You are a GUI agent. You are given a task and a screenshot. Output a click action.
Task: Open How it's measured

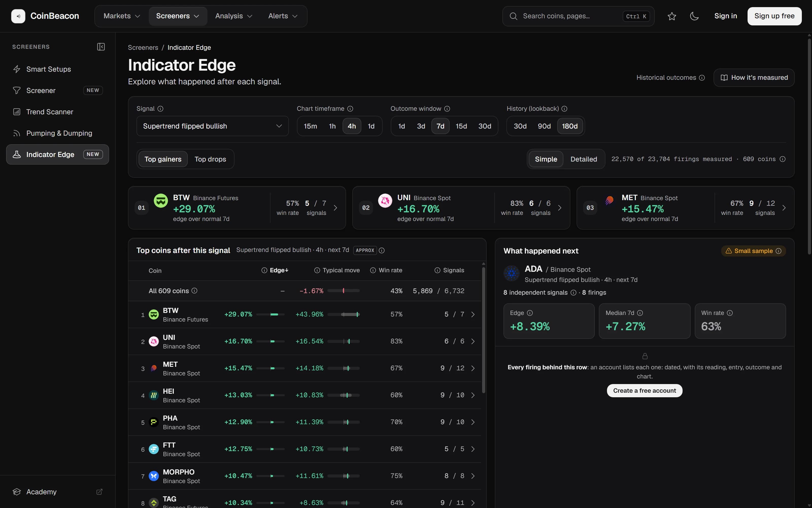[x=754, y=78]
